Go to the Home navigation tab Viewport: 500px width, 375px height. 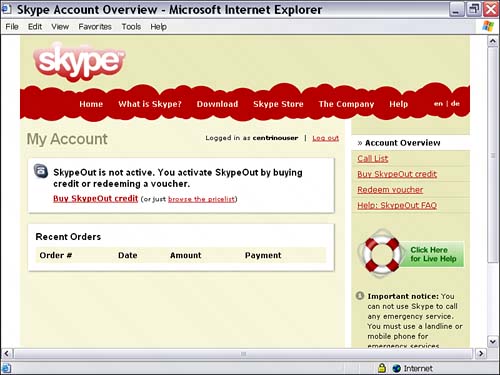(x=91, y=104)
